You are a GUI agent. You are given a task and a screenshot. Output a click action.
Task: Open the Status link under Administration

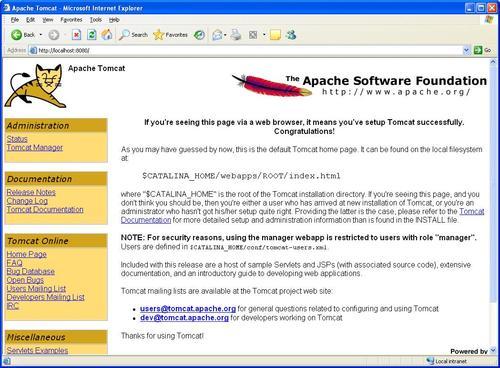coord(17,139)
